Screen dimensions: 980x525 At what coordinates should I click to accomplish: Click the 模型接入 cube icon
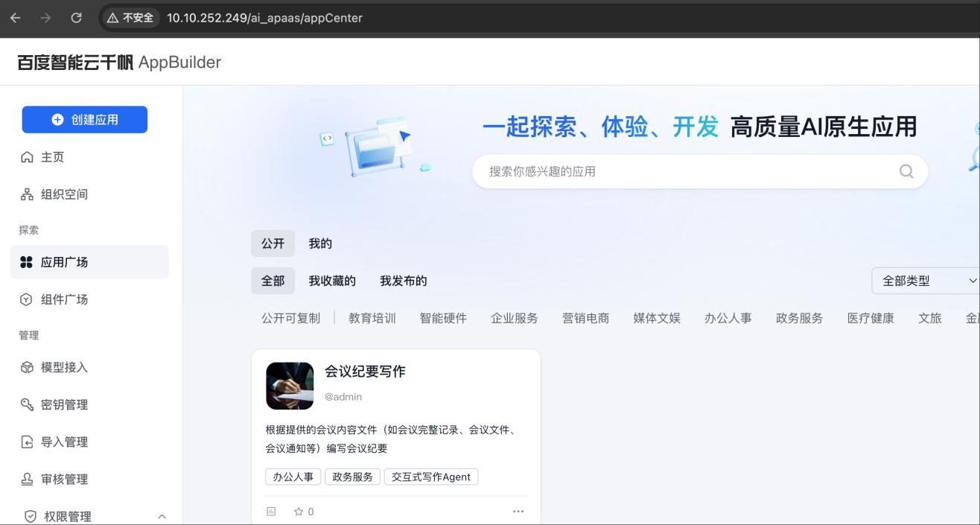coord(28,367)
